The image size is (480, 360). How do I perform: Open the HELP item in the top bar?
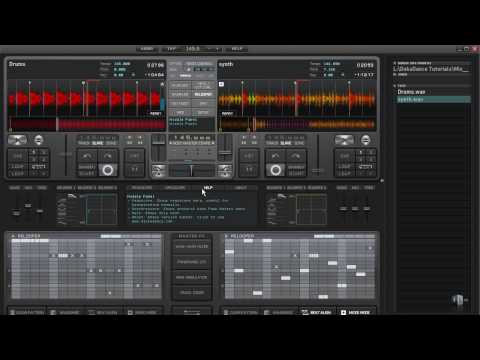[237, 49]
